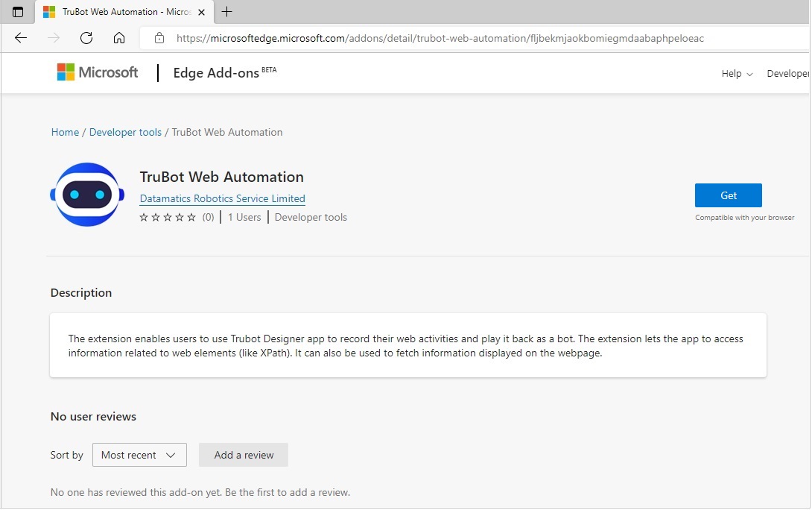Click the Compatible with your browser note

[x=745, y=218]
